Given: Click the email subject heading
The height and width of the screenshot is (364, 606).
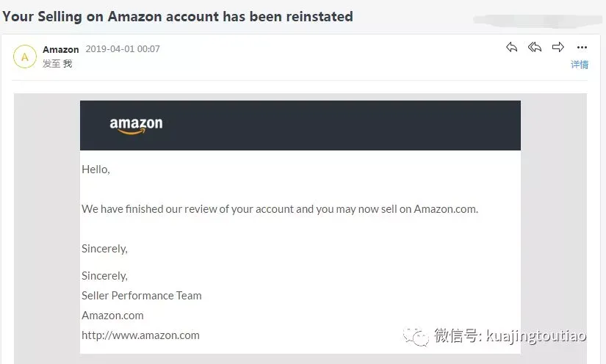Looking at the screenshot, I should pos(178,15).
